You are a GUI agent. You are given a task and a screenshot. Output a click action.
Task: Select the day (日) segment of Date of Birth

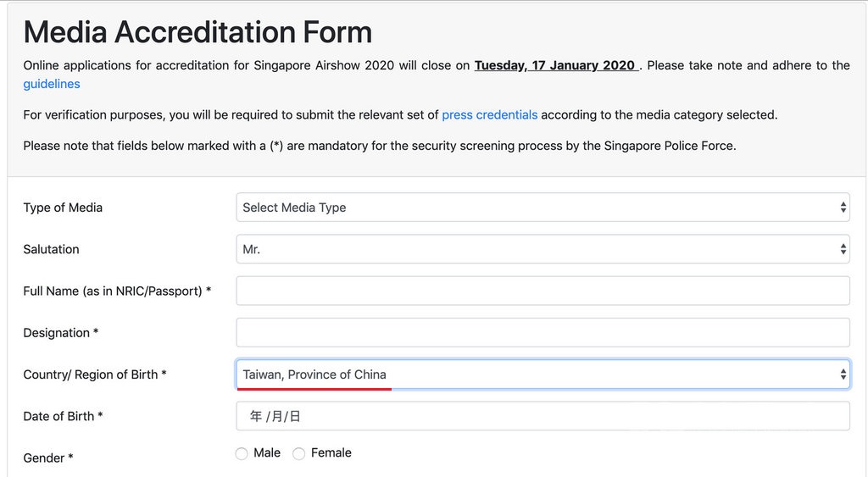click(295, 417)
